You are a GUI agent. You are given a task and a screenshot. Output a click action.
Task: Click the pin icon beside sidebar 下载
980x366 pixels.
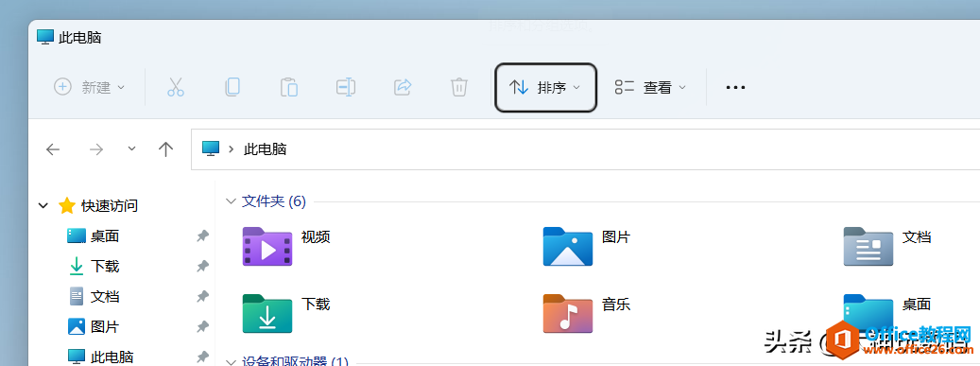pyautogui.click(x=202, y=266)
